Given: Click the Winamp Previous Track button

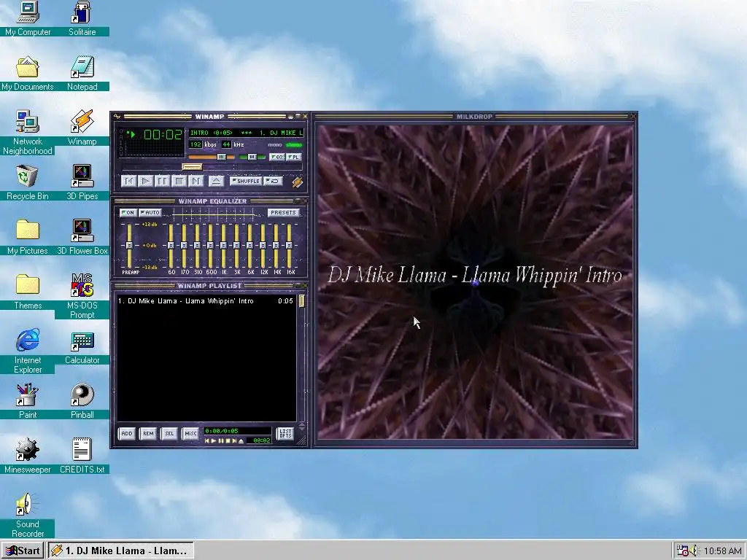Looking at the screenshot, I should (128, 181).
